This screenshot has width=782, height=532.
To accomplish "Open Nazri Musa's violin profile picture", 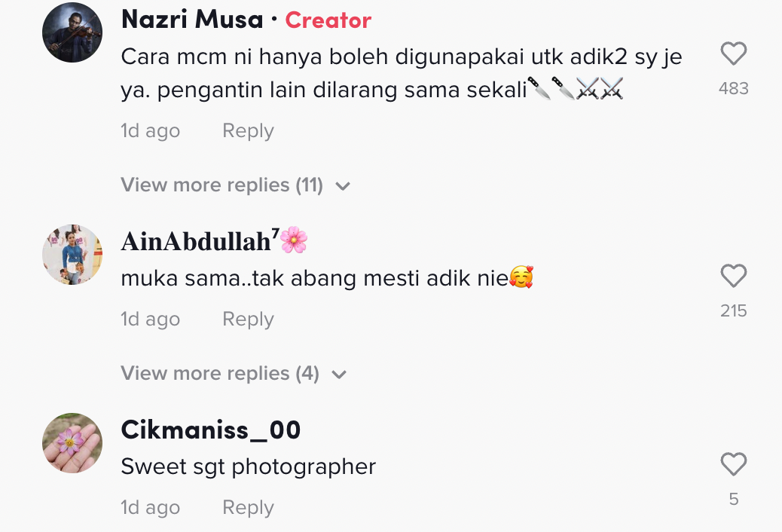I will [x=72, y=32].
